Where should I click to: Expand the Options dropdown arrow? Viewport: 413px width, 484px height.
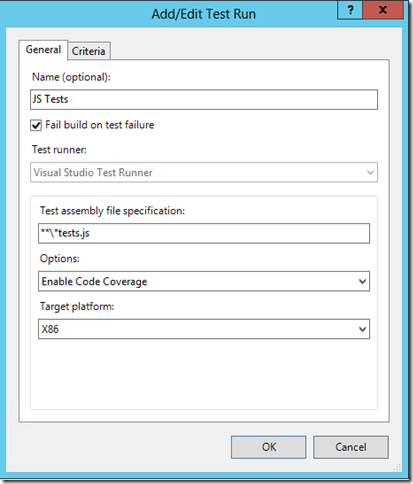click(x=362, y=281)
